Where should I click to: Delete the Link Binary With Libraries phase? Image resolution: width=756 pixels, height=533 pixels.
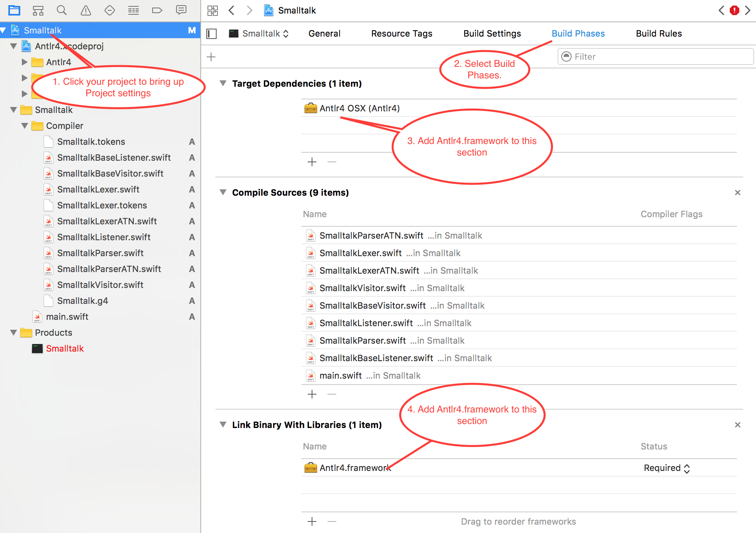738,425
